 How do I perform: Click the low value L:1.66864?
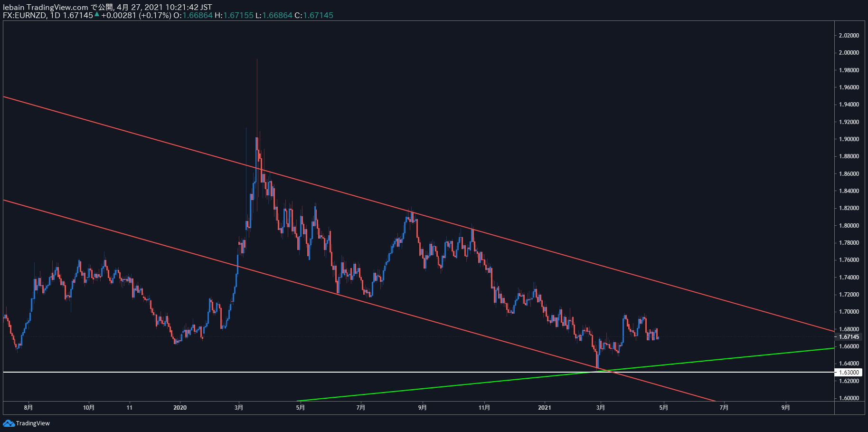click(x=274, y=15)
